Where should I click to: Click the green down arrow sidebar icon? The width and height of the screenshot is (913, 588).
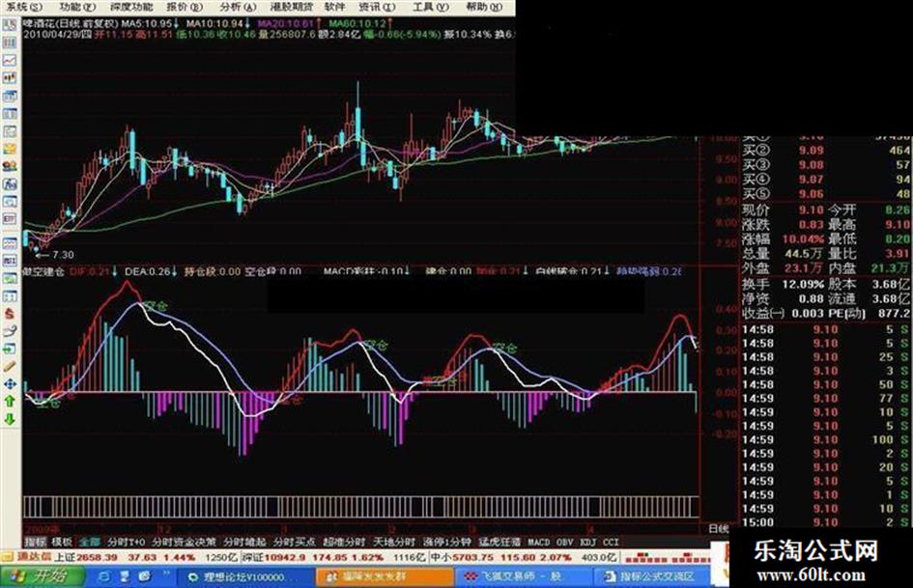click(x=10, y=419)
